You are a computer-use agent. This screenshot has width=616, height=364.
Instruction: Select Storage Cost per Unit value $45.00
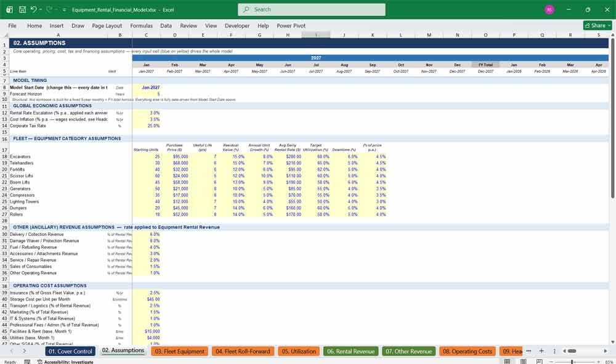[146, 299]
